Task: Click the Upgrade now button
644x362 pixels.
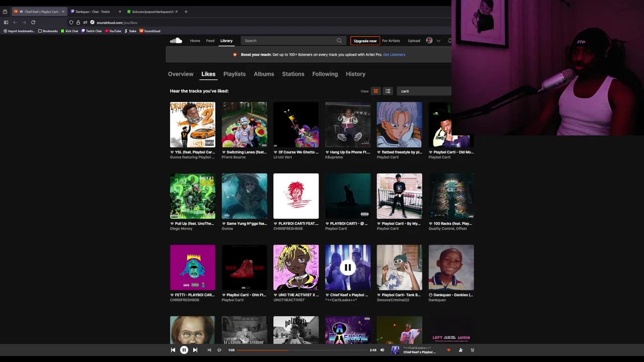Action: (365, 41)
